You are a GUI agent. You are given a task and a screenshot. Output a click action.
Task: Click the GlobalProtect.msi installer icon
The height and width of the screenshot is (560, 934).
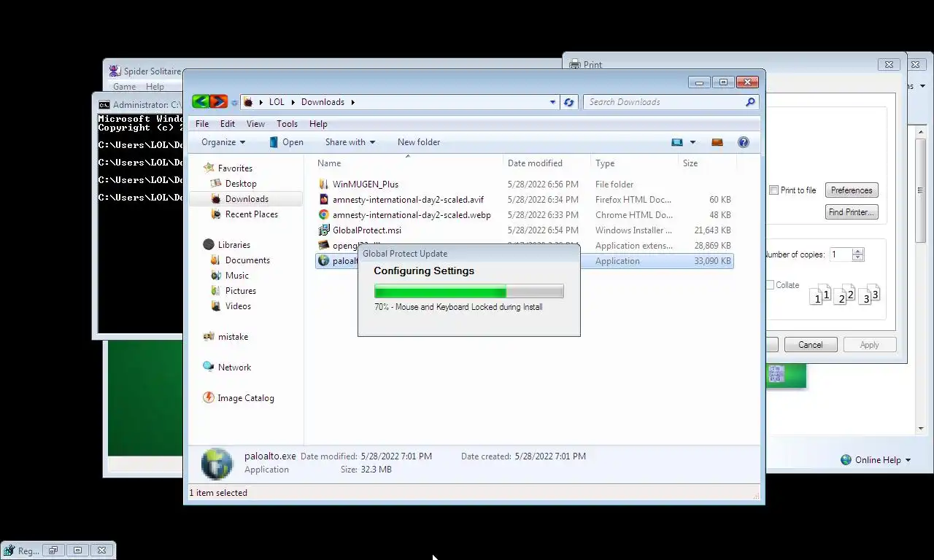tap(324, 230)
